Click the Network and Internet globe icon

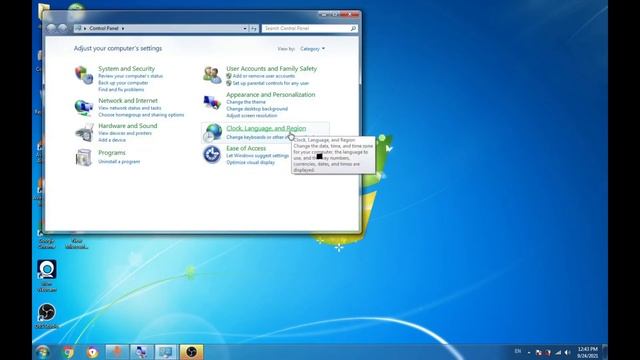84,107
